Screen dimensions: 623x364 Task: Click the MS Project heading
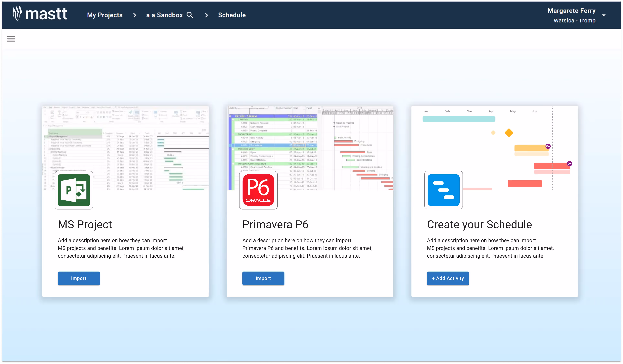(85, 225)
